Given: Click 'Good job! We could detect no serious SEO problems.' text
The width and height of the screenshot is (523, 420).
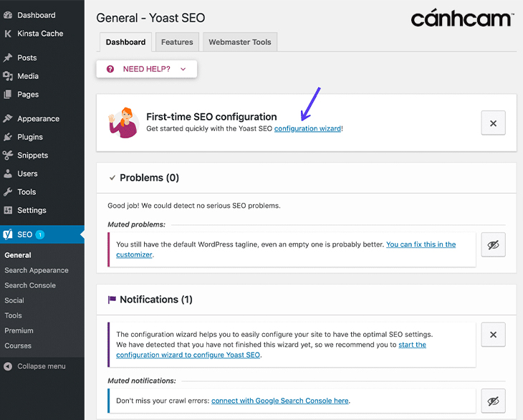Looking at the screenshot, I should (x=194, y=206).
